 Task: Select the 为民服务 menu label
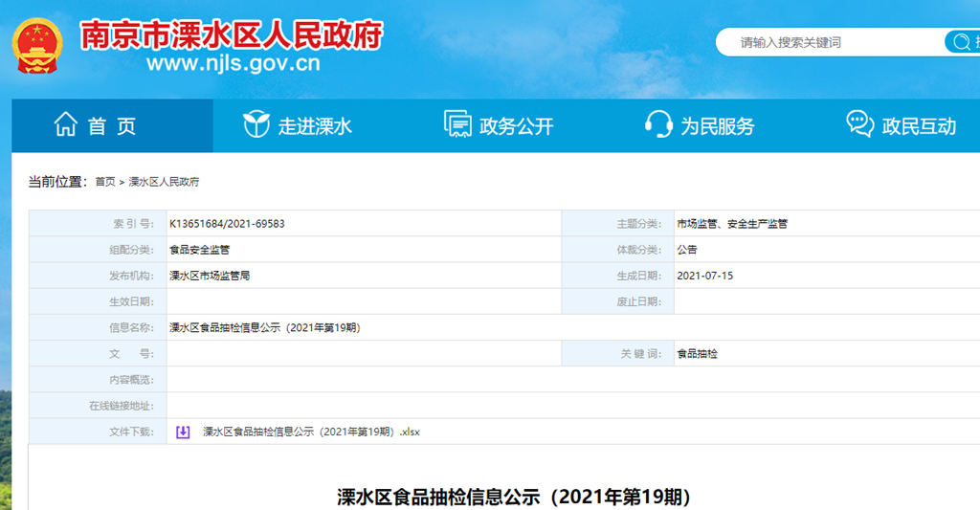click(x=718, y=126)
